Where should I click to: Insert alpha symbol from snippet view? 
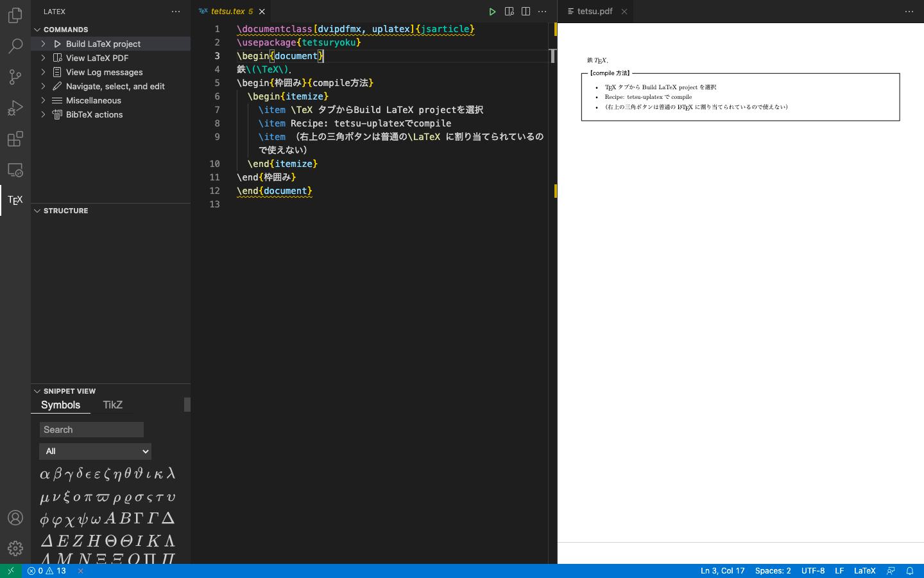pos(44,475)
